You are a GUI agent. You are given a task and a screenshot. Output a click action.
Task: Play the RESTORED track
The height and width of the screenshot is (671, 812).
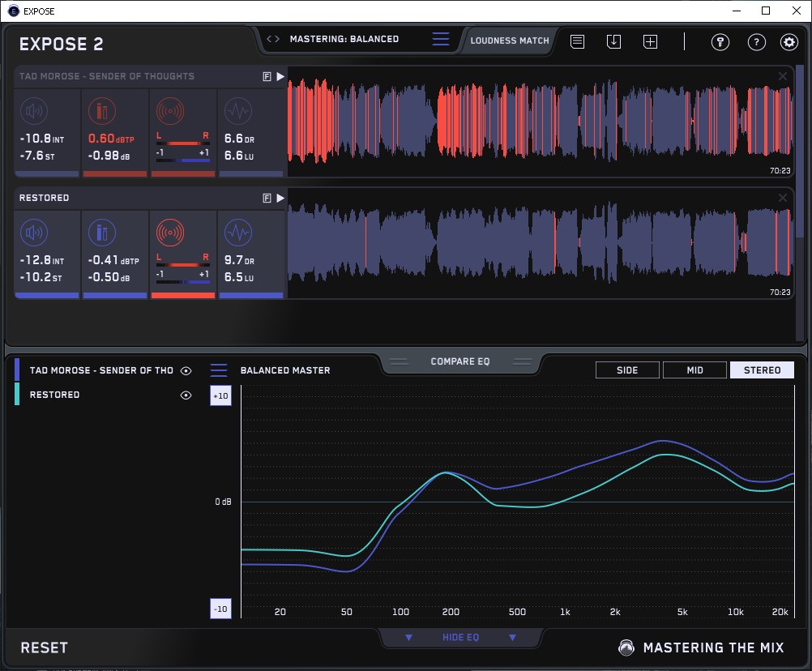tap(280, 198)
